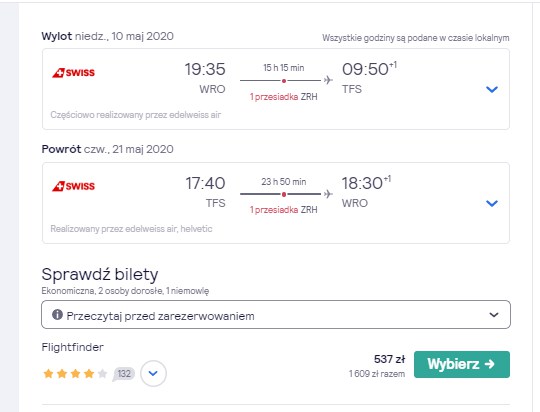This screenshot has height=412, width=540.
Task: Click the 537 zł price
Action: pyautogui.click(x=390, y=359)
